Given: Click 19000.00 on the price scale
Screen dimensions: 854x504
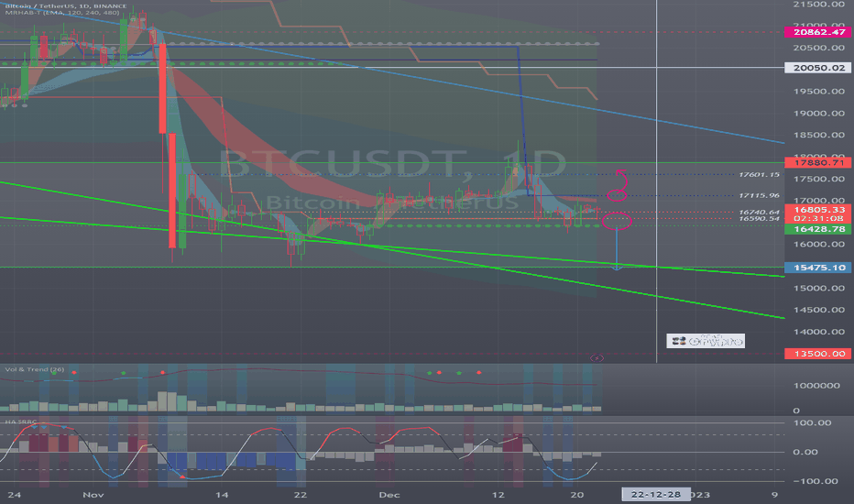Looking at the screenshot, I should [818, 114].
